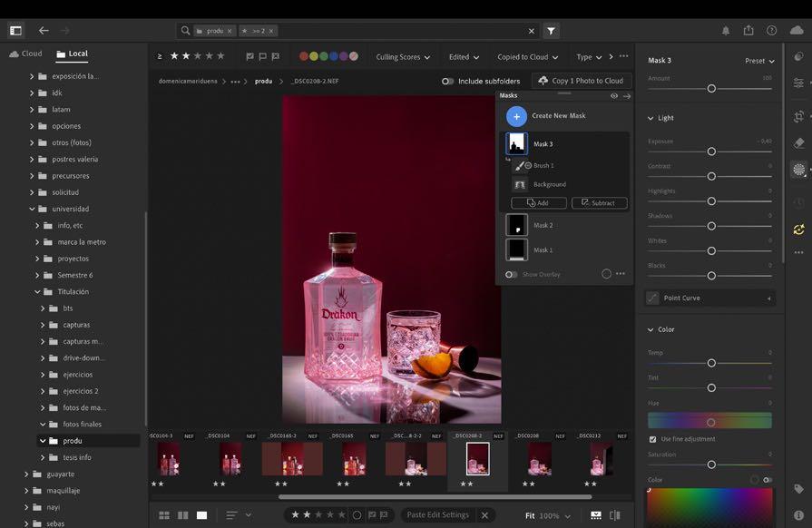Viewport: 812px width, 528px height.
Task: Open the keywords tag icon
Action: 798,489
